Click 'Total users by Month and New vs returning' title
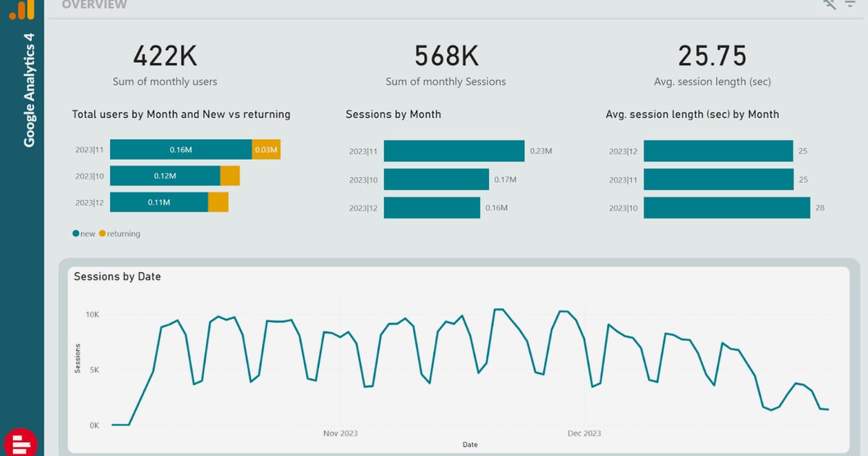Image resolution: width=868 pixels, height=456 pixels. [182, 114]
